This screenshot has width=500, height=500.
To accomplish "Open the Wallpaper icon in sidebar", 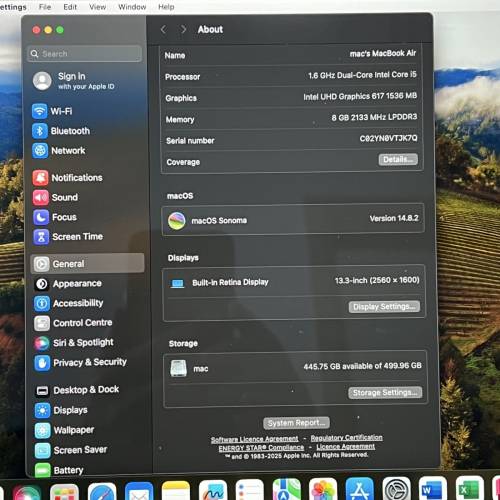I will pos(43,431).
